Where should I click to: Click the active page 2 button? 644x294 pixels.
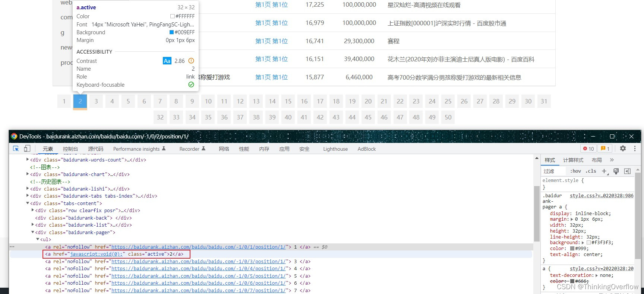(80, 101)
